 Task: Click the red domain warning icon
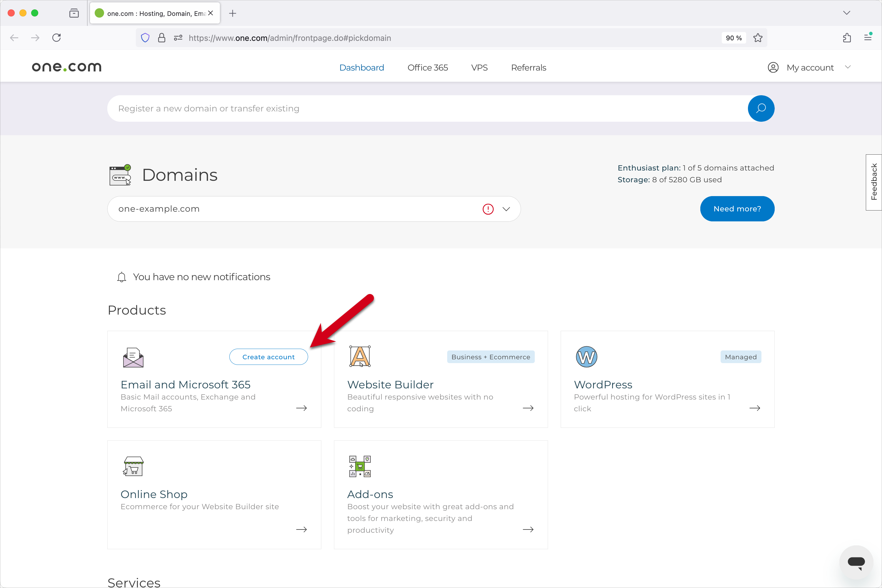(x=488, y=209)
